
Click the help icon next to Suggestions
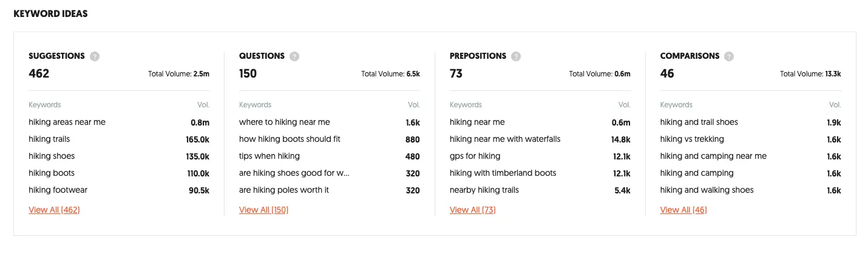tap(95, 56)
